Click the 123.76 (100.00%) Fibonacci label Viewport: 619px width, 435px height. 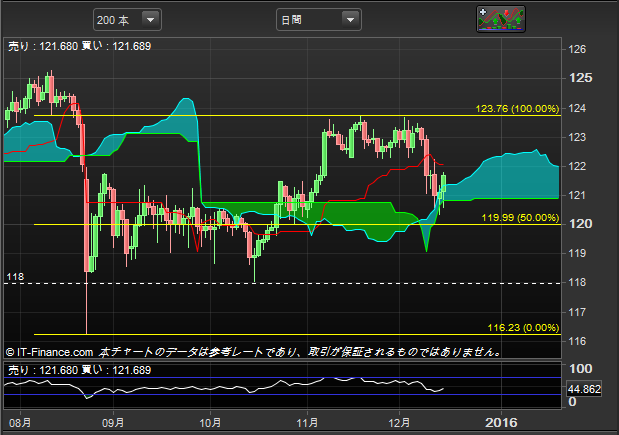(517, 109)
